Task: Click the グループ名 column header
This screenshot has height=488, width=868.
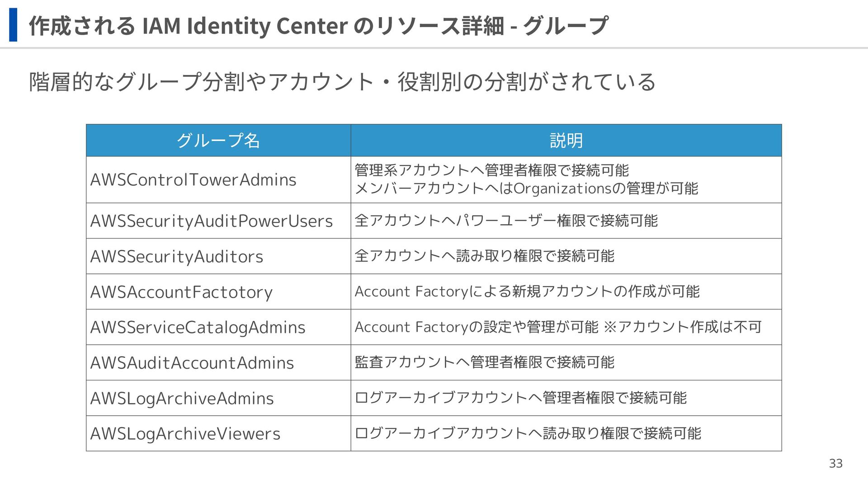Action: pyautogui.click(x=218, y=141)
